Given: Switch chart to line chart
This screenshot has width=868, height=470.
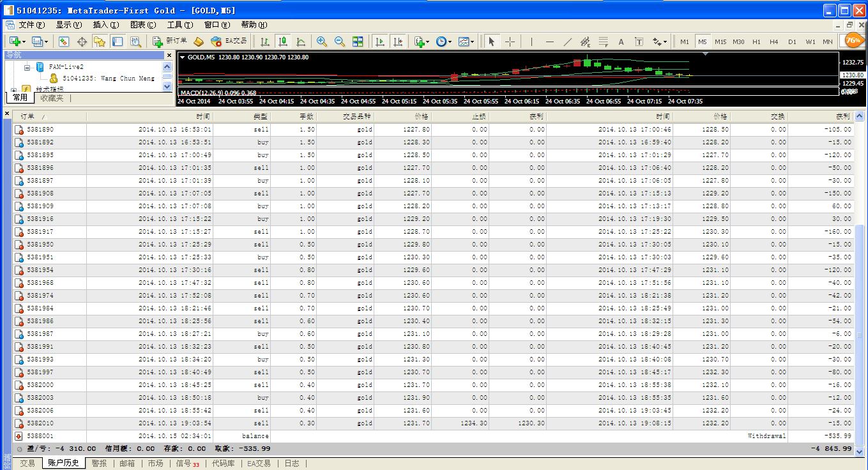Looking at the screenshot, I should pyautogui.click(x=301, y=42).
